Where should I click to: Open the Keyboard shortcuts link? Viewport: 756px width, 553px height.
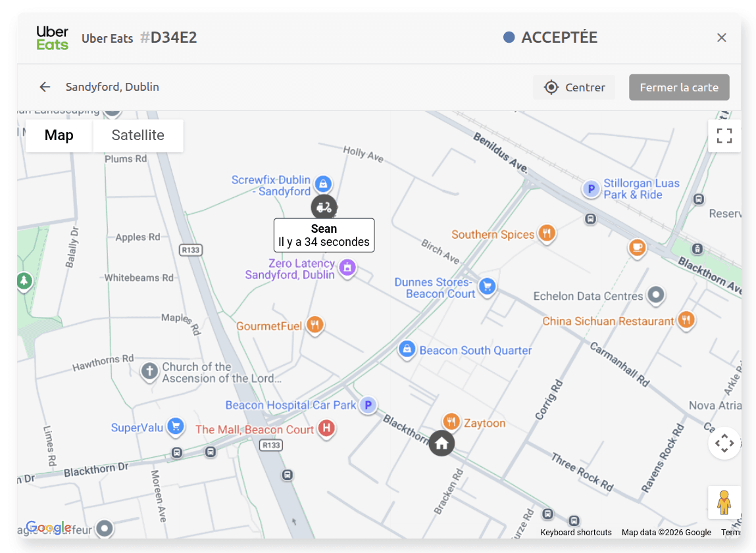575,533
